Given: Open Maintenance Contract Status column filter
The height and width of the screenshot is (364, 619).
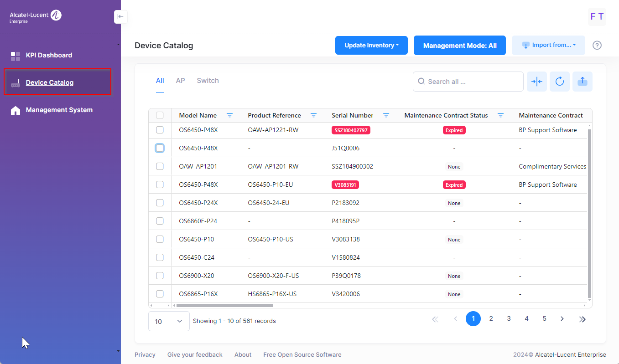Looking at the screenshot, I should coord(500,115).
